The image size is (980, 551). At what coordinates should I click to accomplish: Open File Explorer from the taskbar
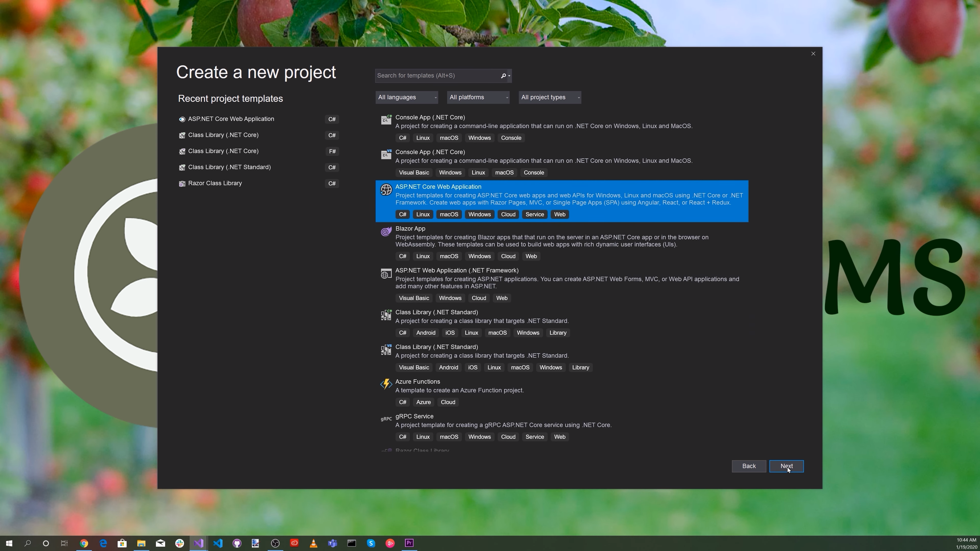(x=141, y=543)
